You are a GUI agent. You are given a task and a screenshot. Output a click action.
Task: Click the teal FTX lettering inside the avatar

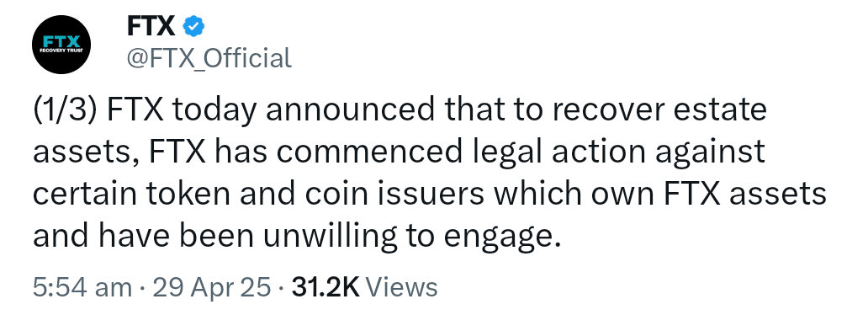tap(61, 41)
